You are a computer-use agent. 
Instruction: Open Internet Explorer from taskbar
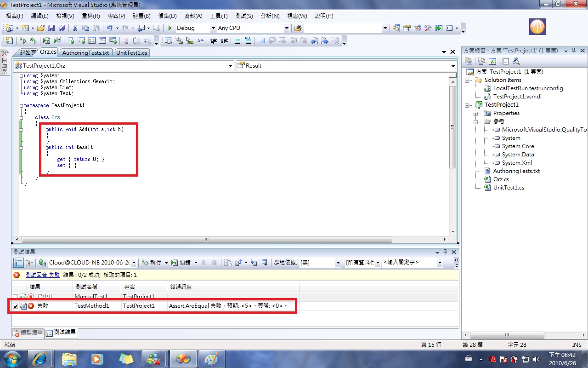40,358
